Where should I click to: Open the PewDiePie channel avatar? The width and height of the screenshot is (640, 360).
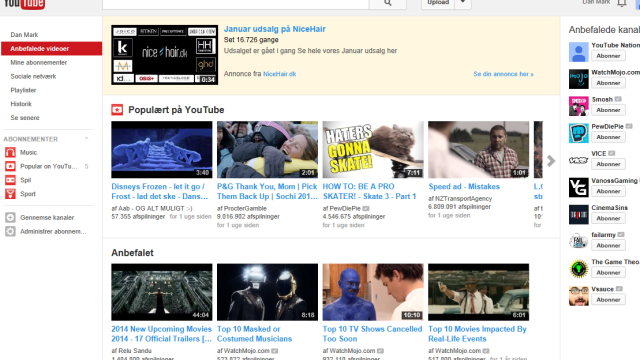coord(579,133)
